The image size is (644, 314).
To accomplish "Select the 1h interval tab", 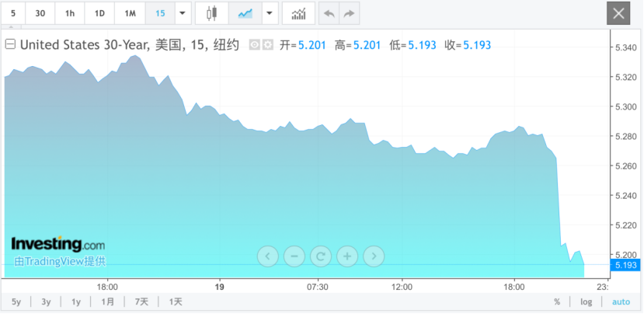I will pyautogui.click(x=70, y=13).
